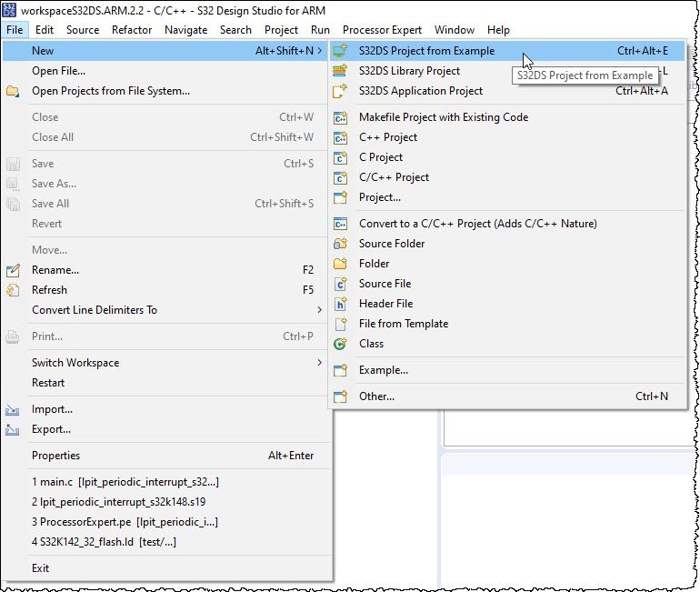Open the Refactor menu
Screen dimensions: 700x592
pos(132,30)
